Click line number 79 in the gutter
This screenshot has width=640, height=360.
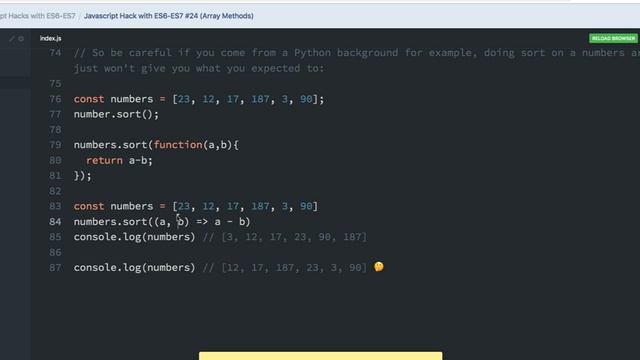[x=55, y=145]
